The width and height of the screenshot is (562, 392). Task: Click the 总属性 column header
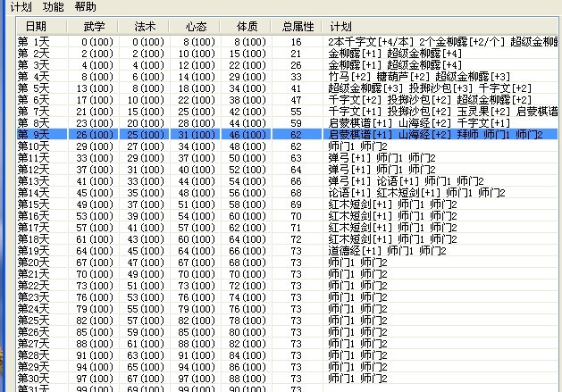pyautogui.click(x=297, y=27)
